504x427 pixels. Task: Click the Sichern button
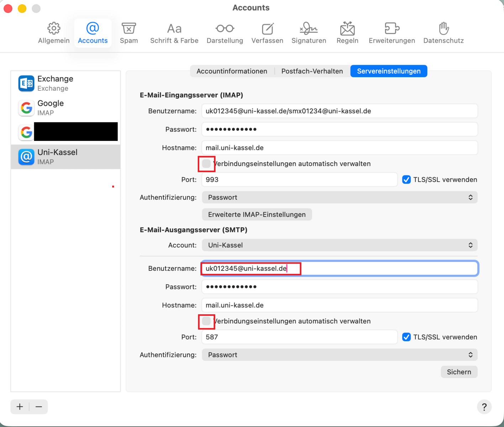point(459,372)
